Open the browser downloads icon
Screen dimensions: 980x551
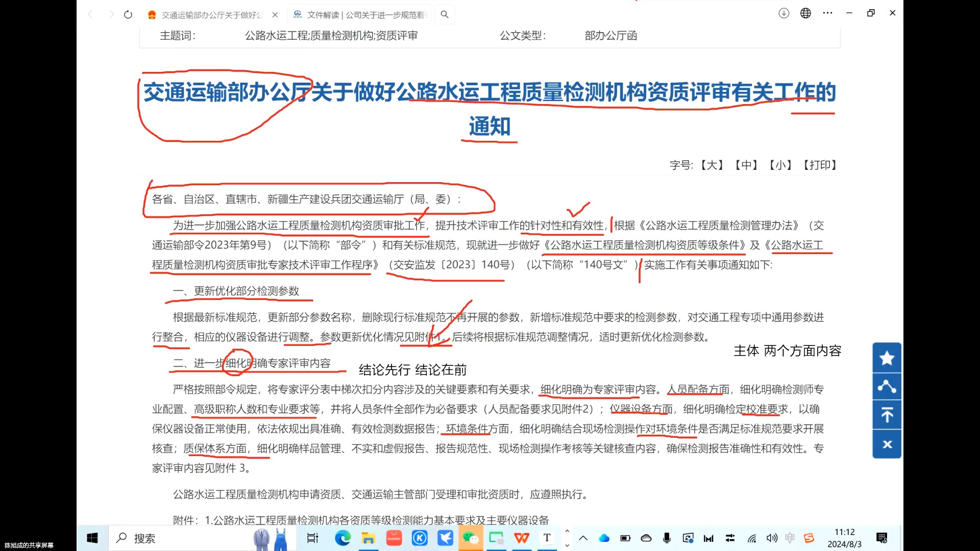(x=783, y=13)
